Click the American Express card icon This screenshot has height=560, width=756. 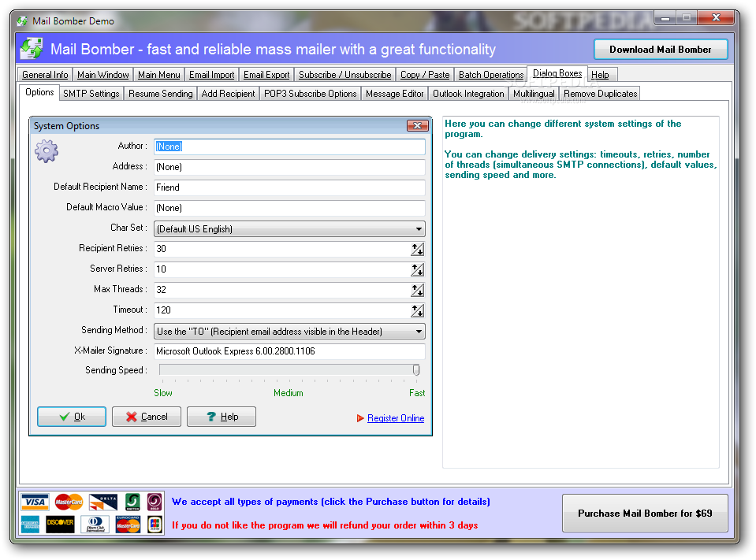point(30,524)
